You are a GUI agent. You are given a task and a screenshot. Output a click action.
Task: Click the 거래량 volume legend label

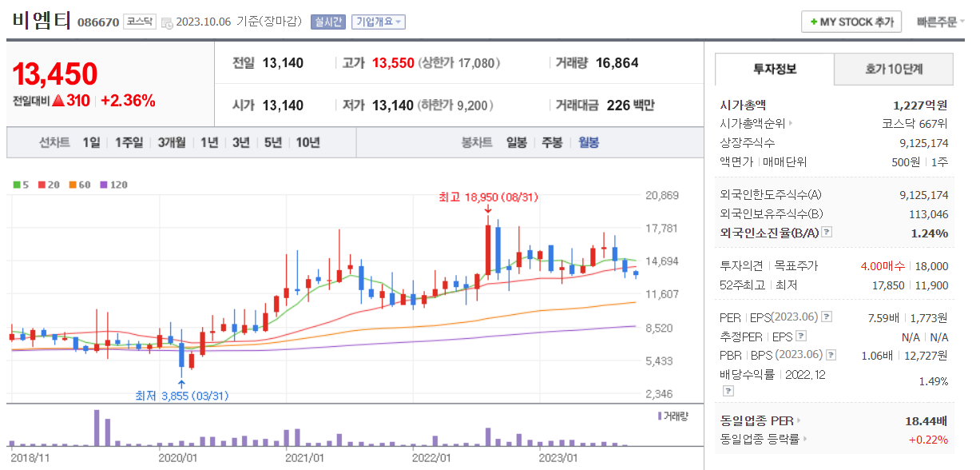(673, 416)
